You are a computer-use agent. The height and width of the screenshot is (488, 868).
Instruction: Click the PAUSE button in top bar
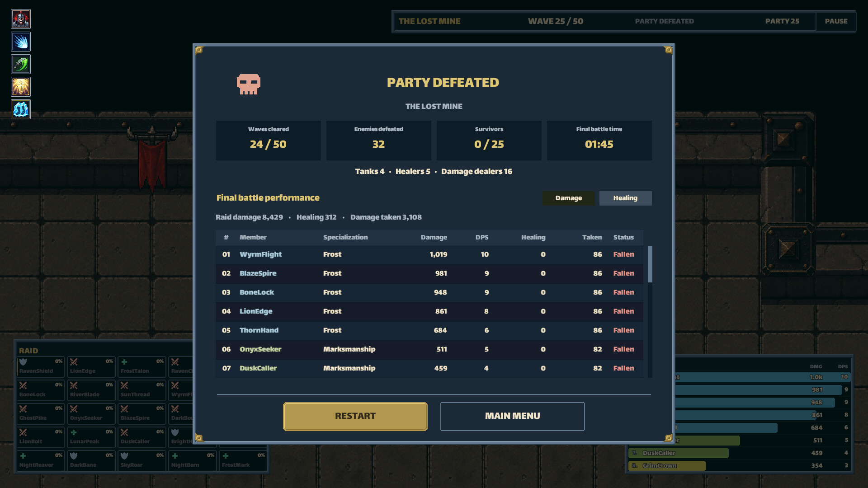[836, 21]
